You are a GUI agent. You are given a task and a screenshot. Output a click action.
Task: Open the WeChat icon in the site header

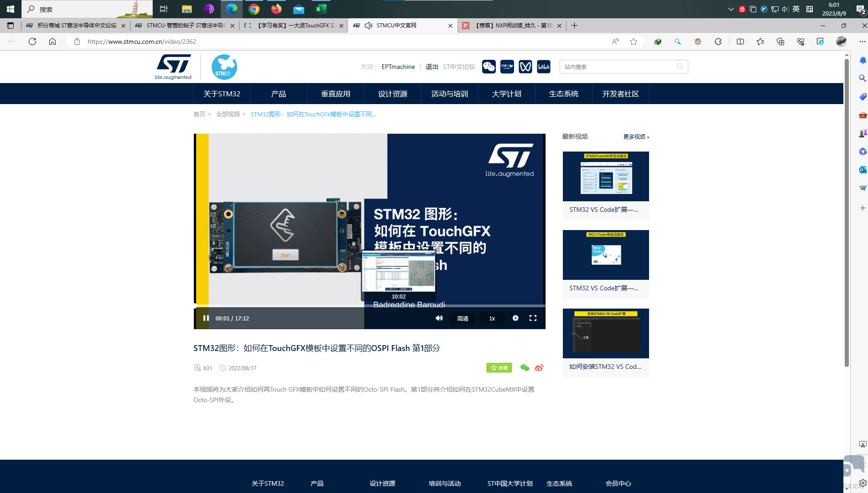[x=489, y=67]
